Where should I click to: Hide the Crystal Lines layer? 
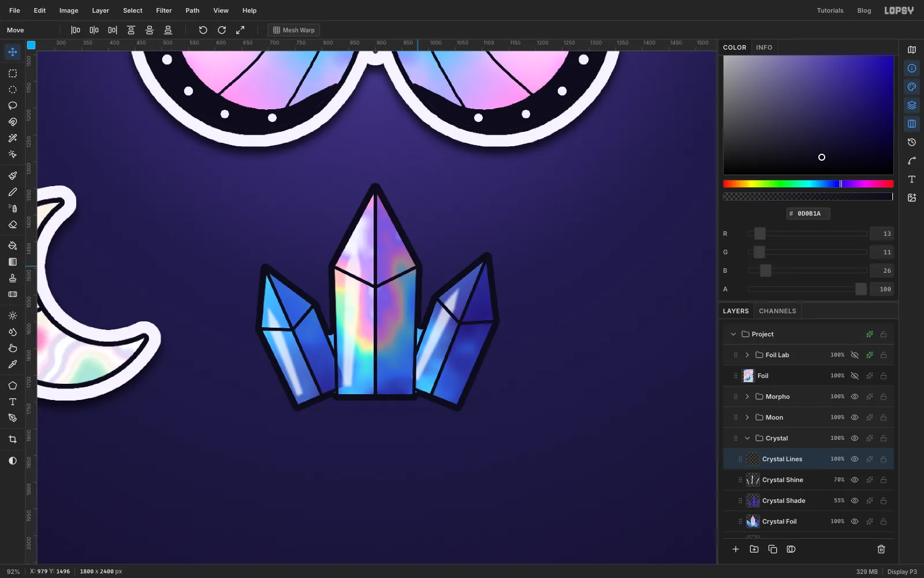(x=855, y=459)
